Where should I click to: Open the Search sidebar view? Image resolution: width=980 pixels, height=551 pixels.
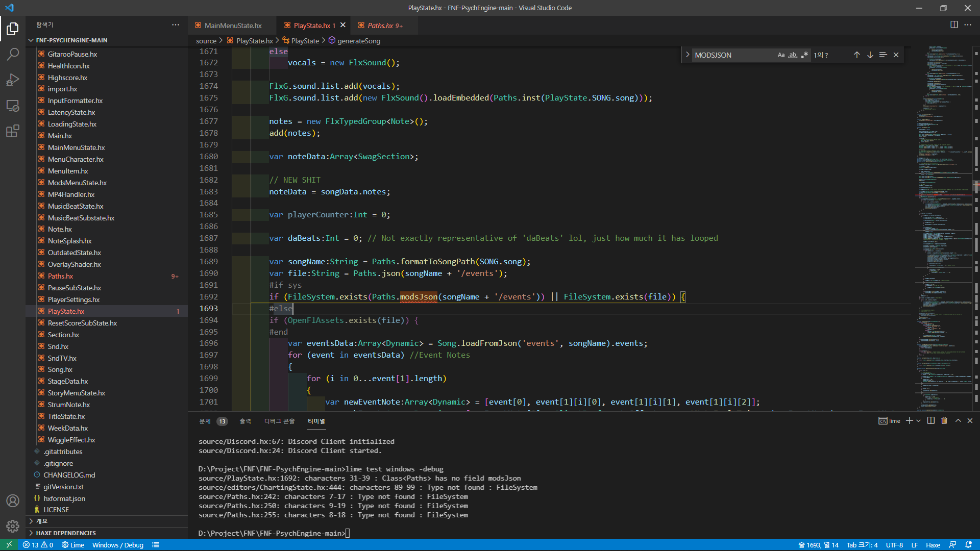point(13,54)
